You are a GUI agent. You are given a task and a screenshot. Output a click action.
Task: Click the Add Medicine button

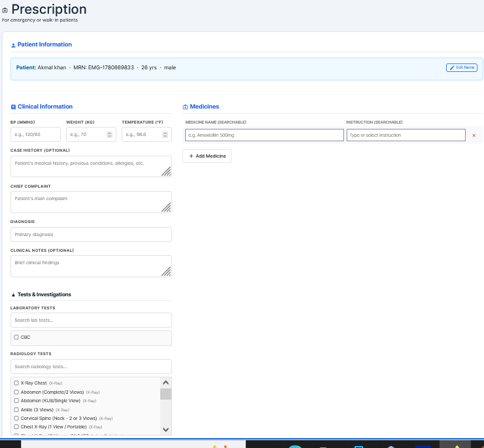pyautogui.click(x=207, y=156)
